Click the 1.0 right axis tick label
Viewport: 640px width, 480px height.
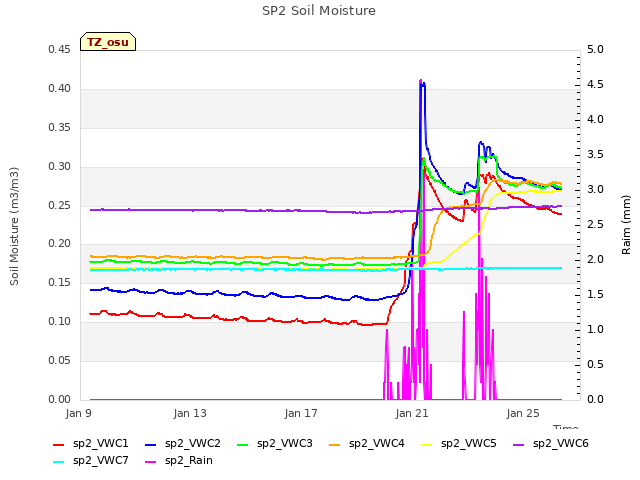pyautogui.click(x=595, y=329)
